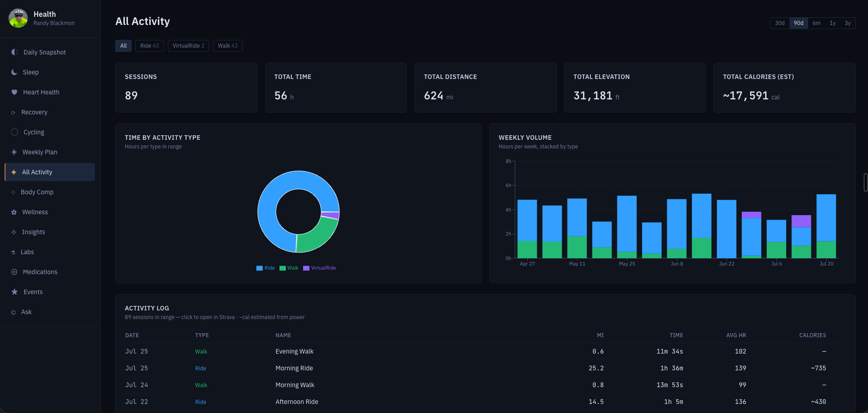Click Randy Blackmon's profile avatar

point(18,18)
